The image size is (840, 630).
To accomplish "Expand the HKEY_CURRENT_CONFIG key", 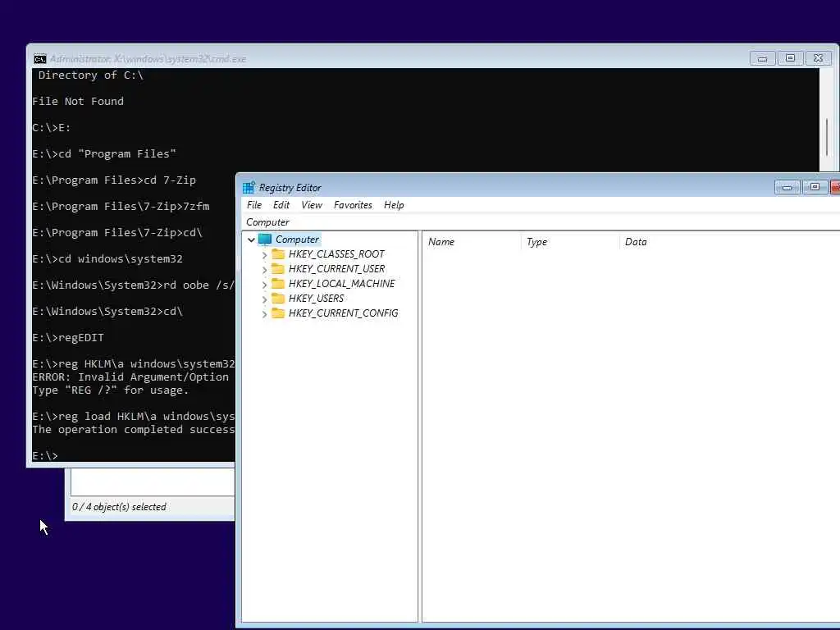I will coord(265,314).
